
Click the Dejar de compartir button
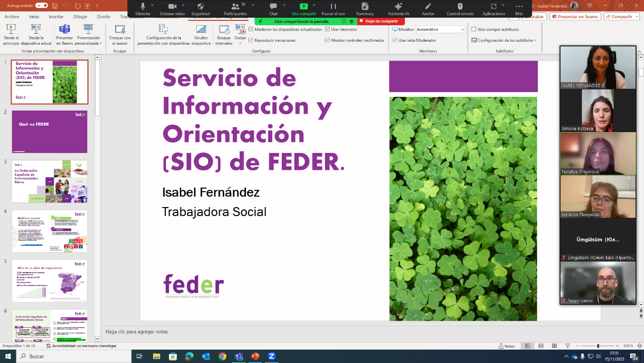(381, 21)
